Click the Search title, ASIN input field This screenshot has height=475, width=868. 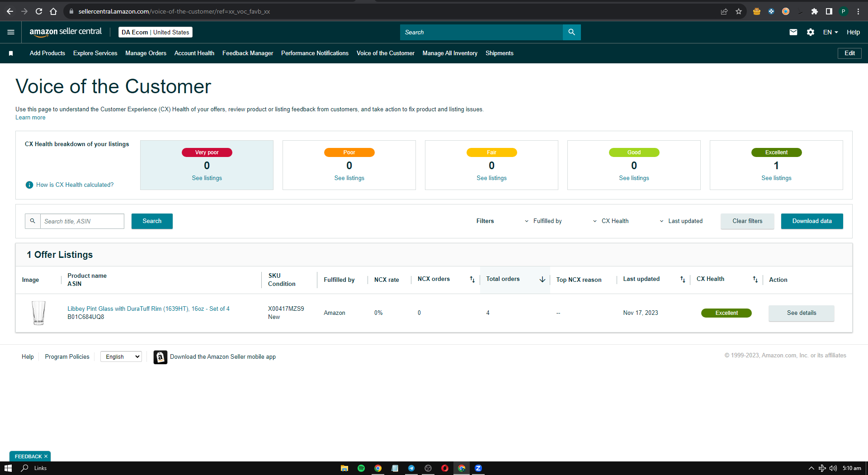coord(82,221)
